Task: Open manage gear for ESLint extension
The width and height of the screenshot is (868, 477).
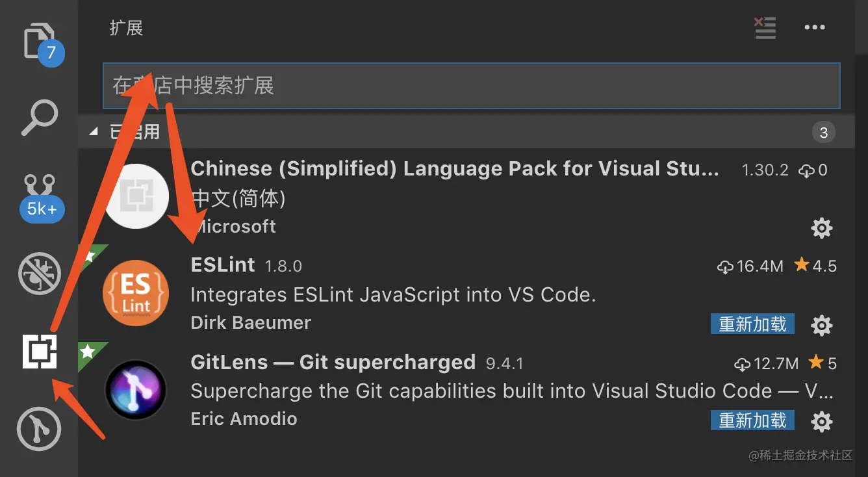Action: point(821,325)
